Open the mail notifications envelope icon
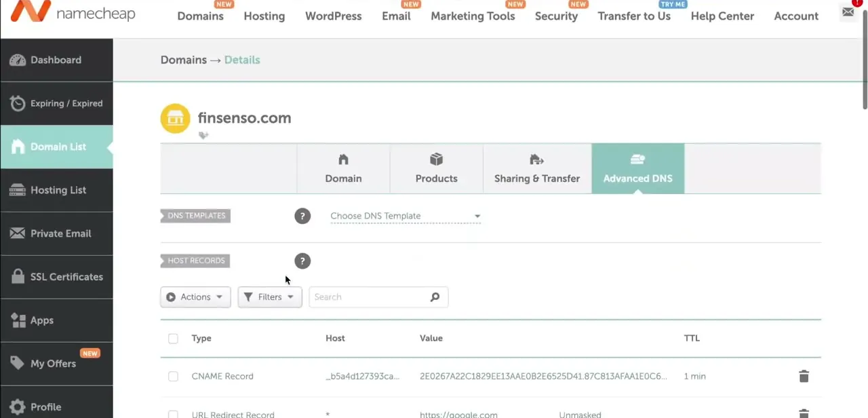 [x=848, y=12]
